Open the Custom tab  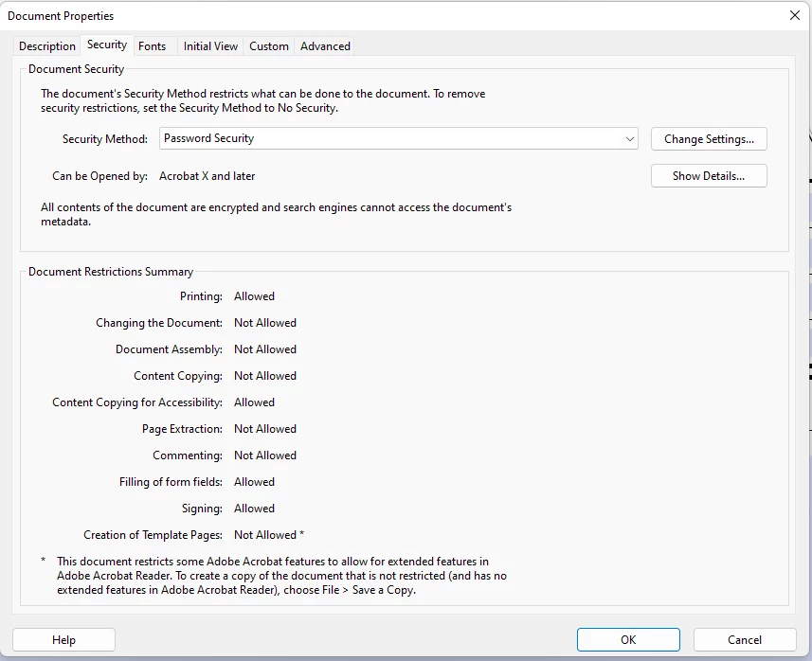(269, 46)
